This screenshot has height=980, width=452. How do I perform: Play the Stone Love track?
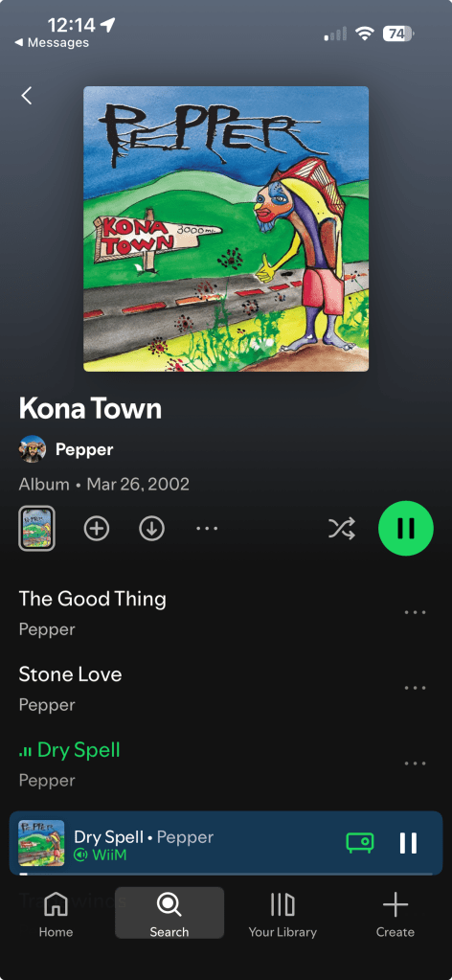click(70, 674)
